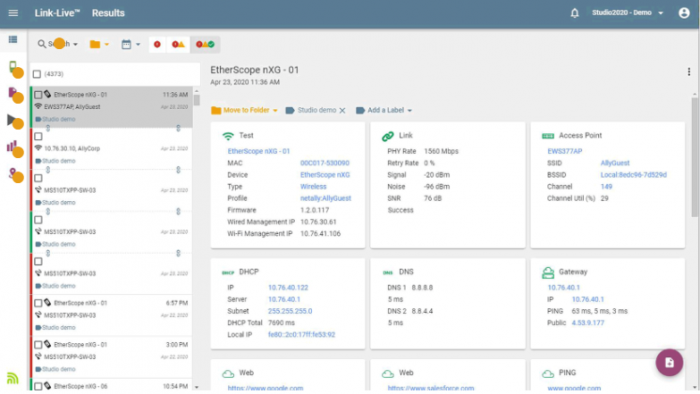The image size is (700, 394).
Task: Open the three-dot options menu for EtherScope result
Action: point(689,72)
